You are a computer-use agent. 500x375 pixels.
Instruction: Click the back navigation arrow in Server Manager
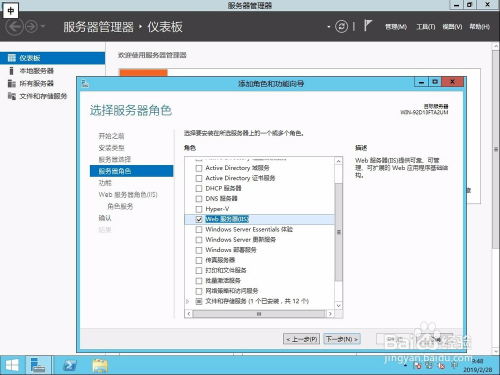[15, 27]
